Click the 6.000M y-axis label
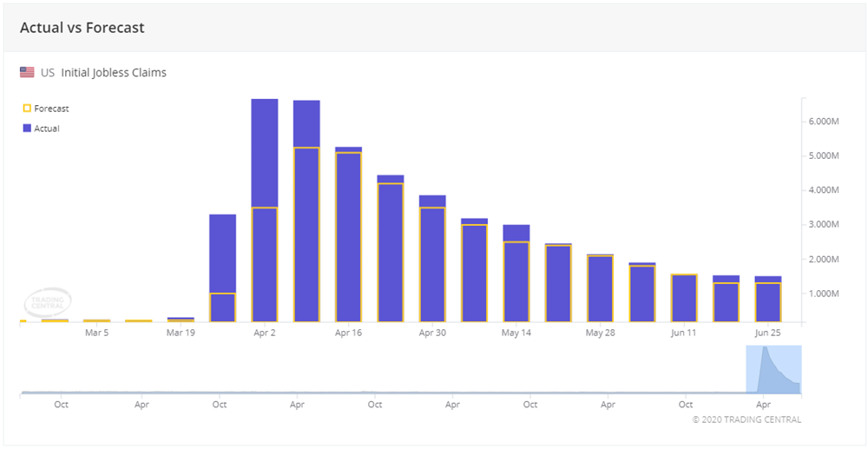This screenshot has height=449, width=868. (822, 122)
